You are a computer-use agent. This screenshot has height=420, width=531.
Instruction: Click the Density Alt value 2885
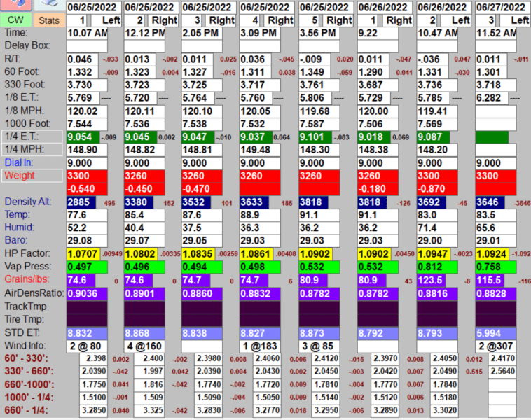click(x=81, y=202)
